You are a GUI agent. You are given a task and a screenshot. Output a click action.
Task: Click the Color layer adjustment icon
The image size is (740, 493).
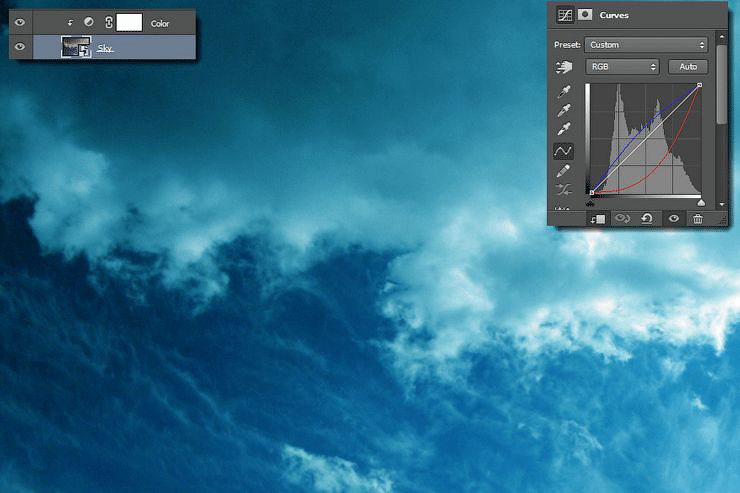click(88, 22)
